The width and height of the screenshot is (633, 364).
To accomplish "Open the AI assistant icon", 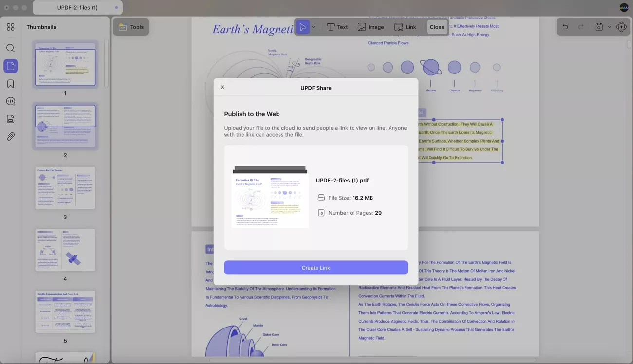I will click(x=622, y=27).
